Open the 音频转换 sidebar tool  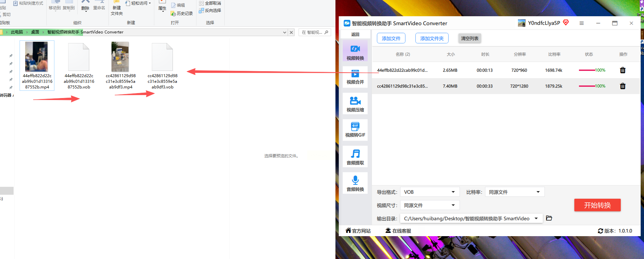pyautogui.click(x=355, y=183)
